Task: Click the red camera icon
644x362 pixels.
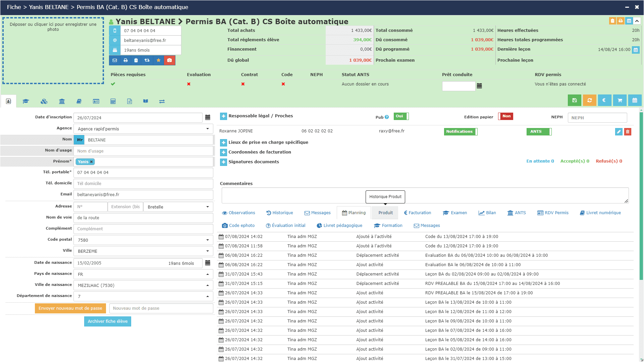Action: point(169,60)
